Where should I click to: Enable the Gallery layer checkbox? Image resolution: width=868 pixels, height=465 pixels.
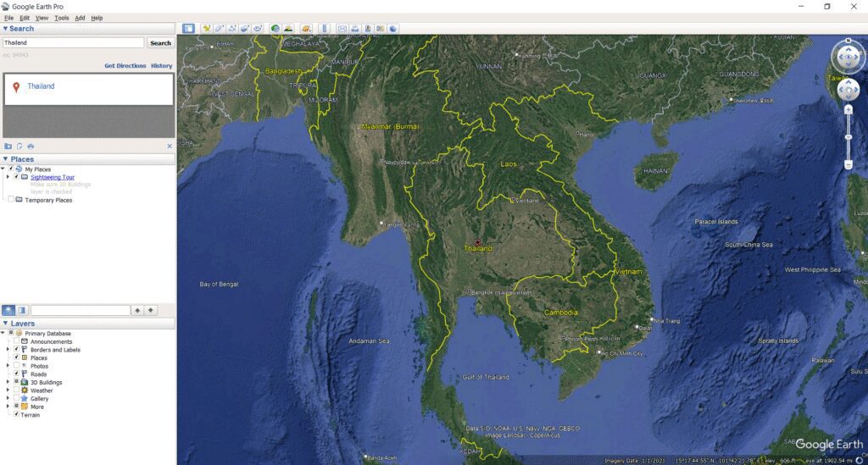(x=17, y=398)
